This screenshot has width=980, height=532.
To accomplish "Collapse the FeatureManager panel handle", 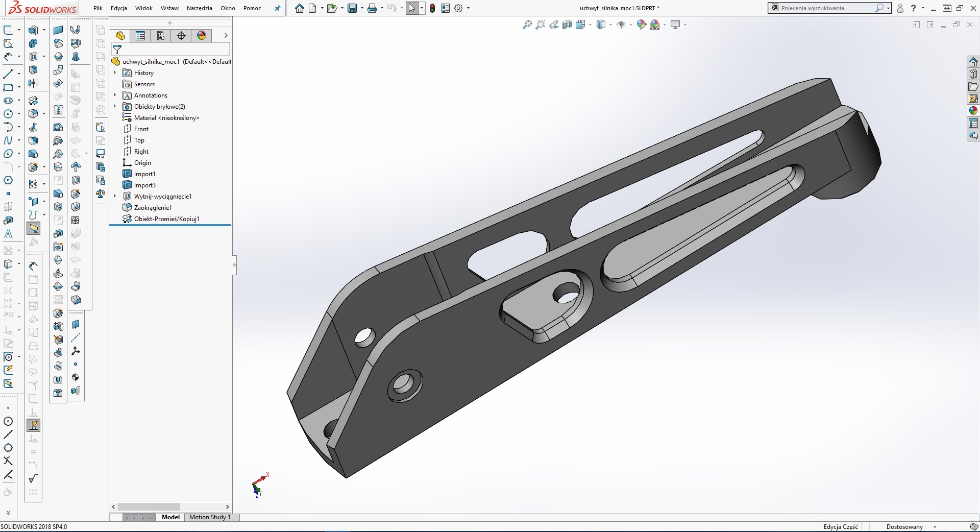I will point(234,265).
